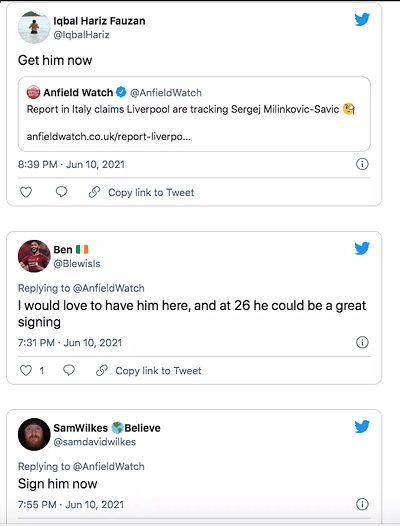
Task: Open the @IqbalHariz profile handle
Action: coord(82,35)
